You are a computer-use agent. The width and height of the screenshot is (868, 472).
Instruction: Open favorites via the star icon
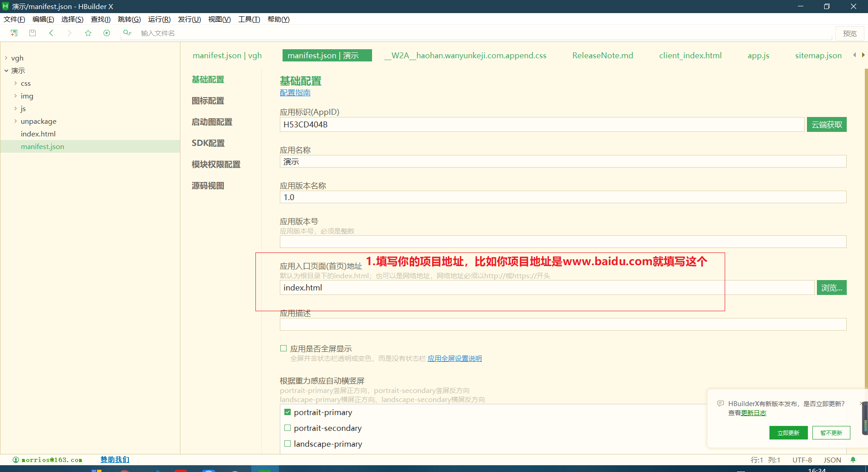88,33
